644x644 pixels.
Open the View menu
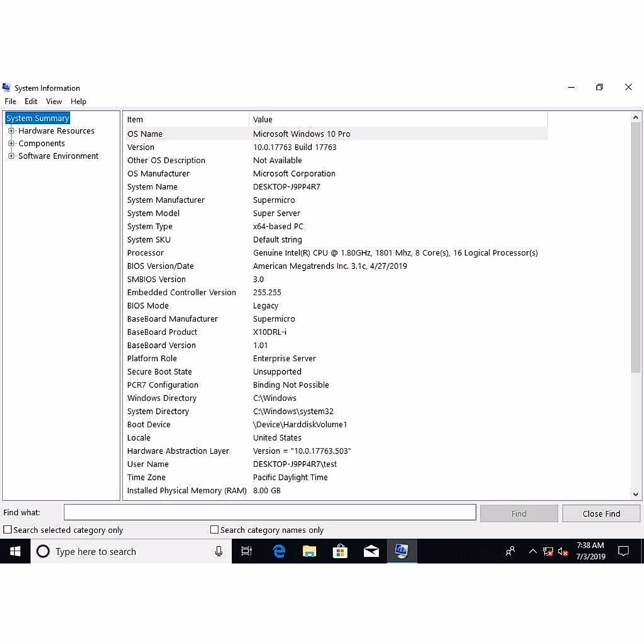54,101
